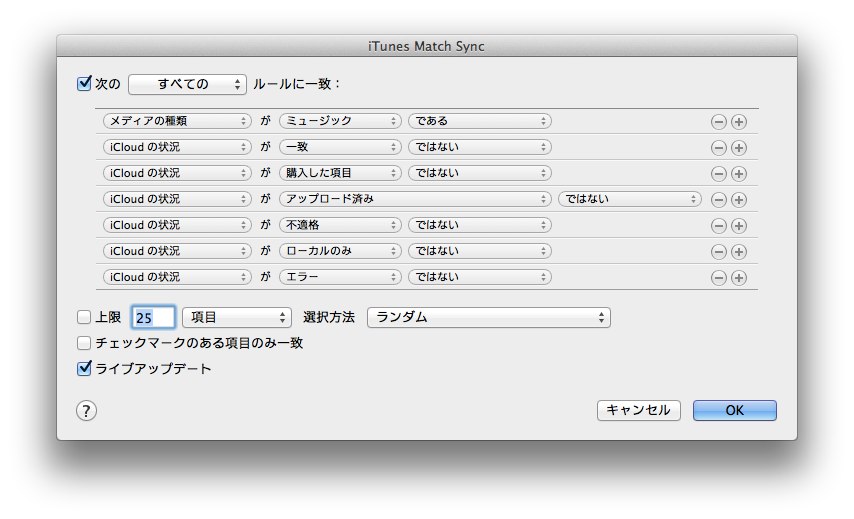Add a rule after the エラー row
This screenshot has height=519, width=854.
coord(739,278)
